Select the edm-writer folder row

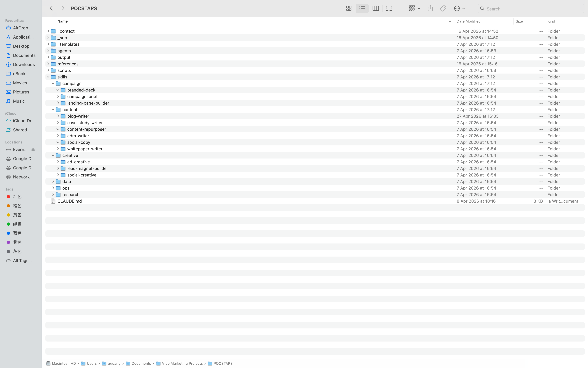(315, 136)
